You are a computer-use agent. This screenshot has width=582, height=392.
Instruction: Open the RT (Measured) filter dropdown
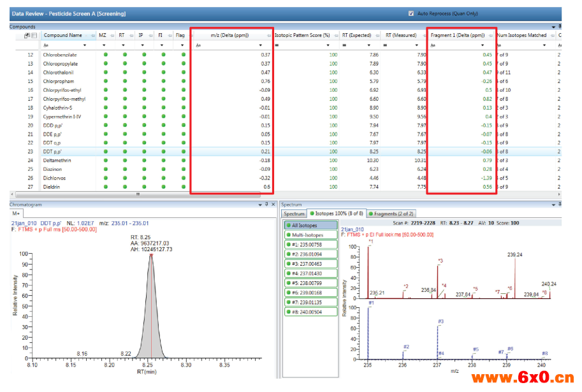point(416,45)
